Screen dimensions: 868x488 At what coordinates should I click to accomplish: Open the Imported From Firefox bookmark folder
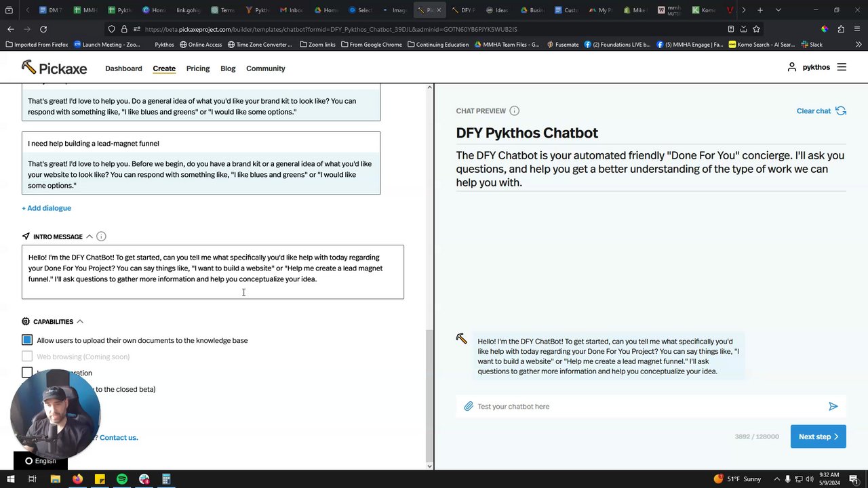37,45
